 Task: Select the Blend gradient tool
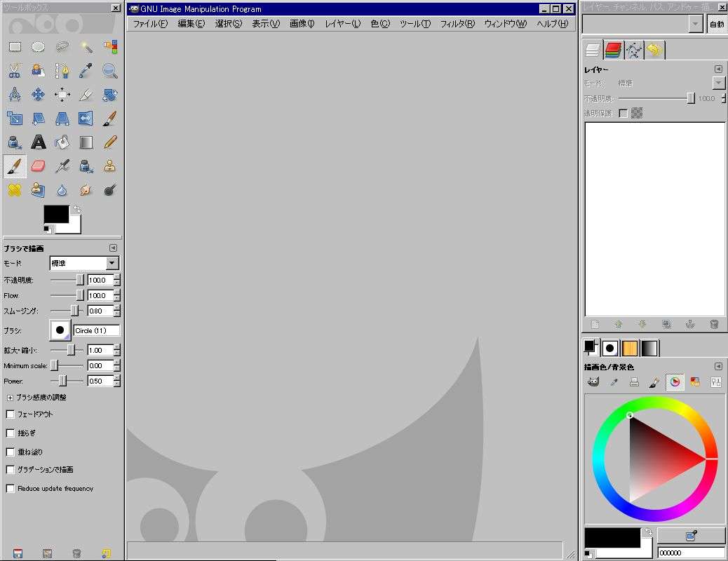[x=86, y=142]
